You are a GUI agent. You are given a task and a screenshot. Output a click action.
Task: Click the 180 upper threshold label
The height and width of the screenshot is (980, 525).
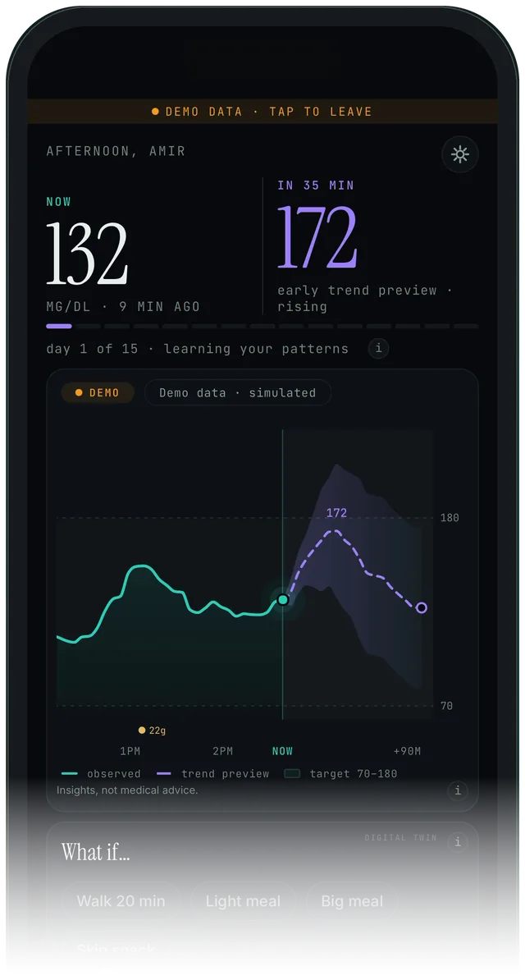click(x=450, y=518)
